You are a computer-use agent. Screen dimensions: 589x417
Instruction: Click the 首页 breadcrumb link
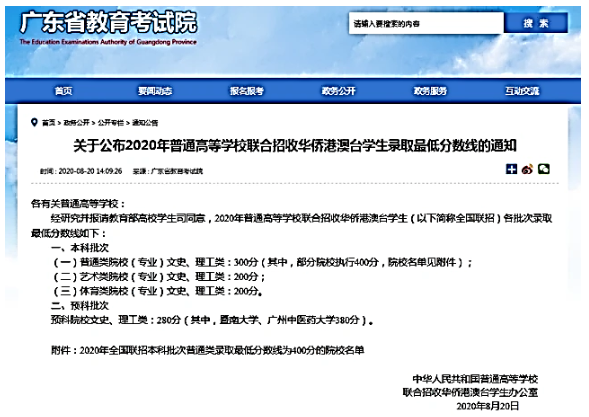pos(48,123)
